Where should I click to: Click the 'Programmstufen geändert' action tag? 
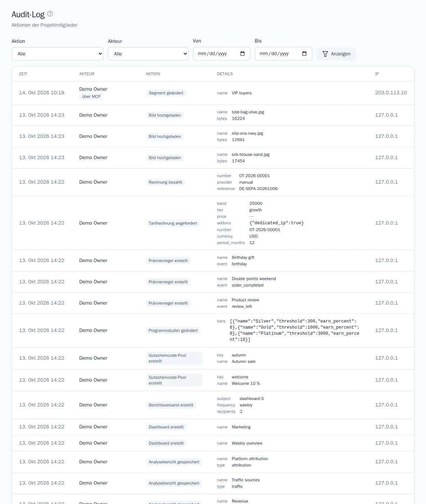coord(173,330)
